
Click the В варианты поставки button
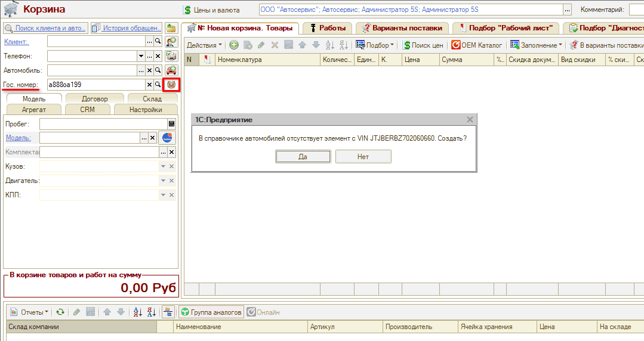pos(607,45)
